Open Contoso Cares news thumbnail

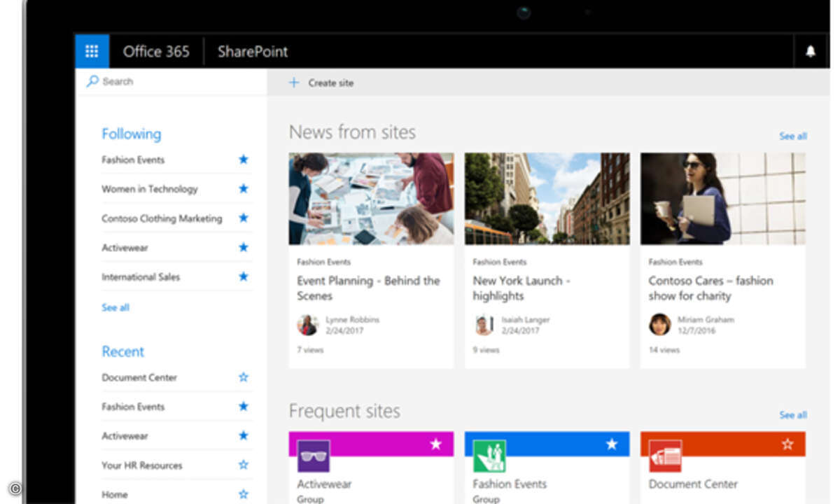(x=722, y=199)
